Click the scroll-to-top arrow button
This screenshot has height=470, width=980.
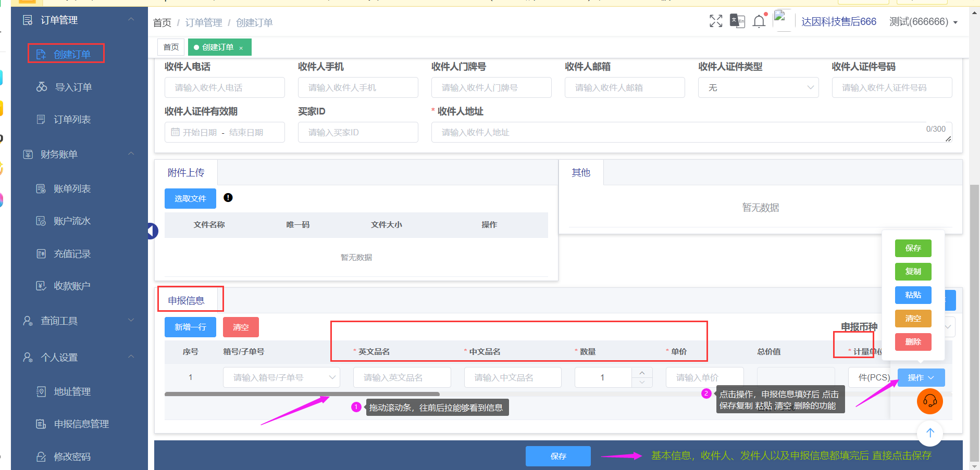coord(930,433)
